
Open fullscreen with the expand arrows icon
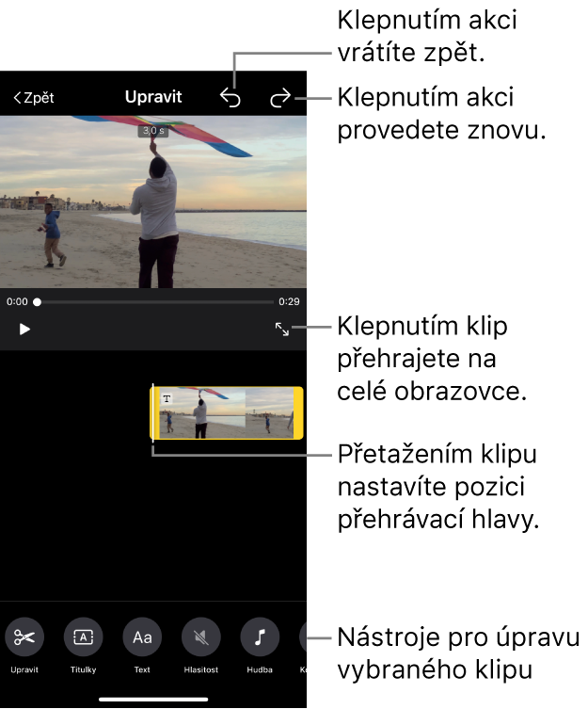[282, 330]
